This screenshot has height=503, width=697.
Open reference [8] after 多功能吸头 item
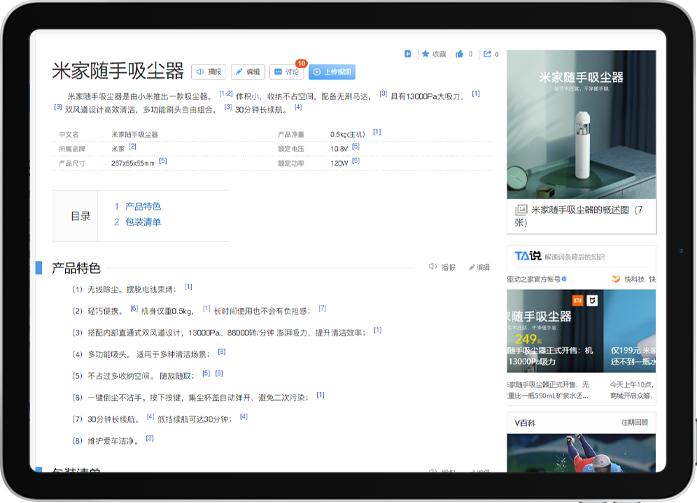[x=222, y=352]
